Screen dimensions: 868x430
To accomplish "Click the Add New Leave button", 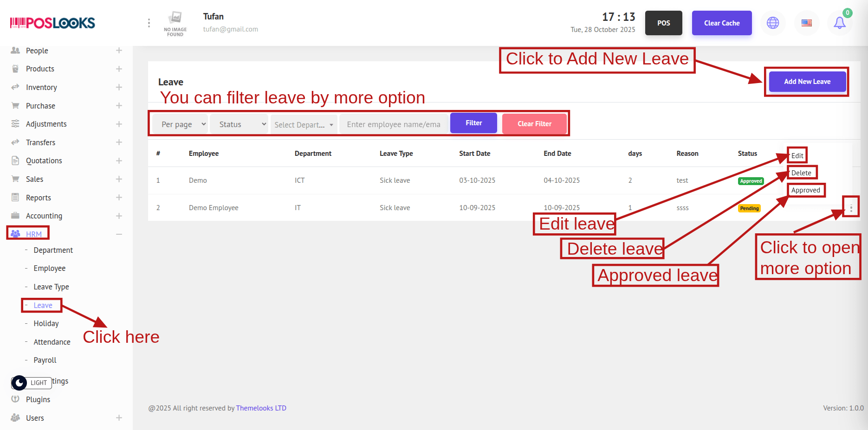I will point(807,82).
